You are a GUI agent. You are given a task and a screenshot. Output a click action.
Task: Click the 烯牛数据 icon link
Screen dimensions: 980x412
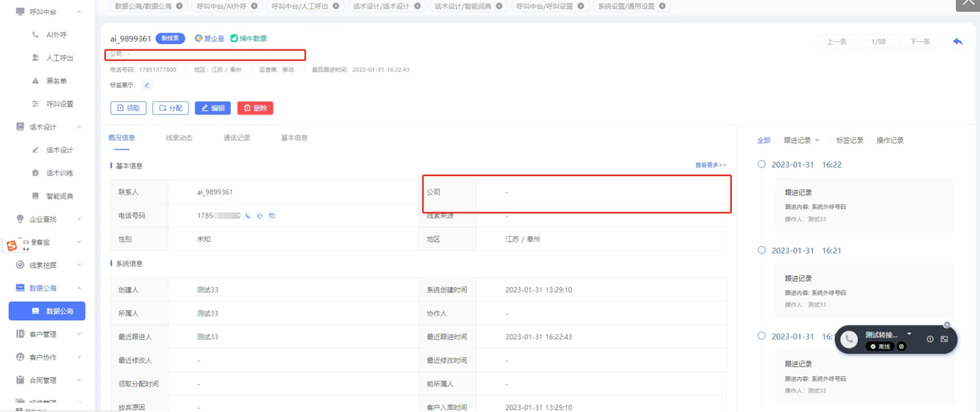[x=248, y=38]
